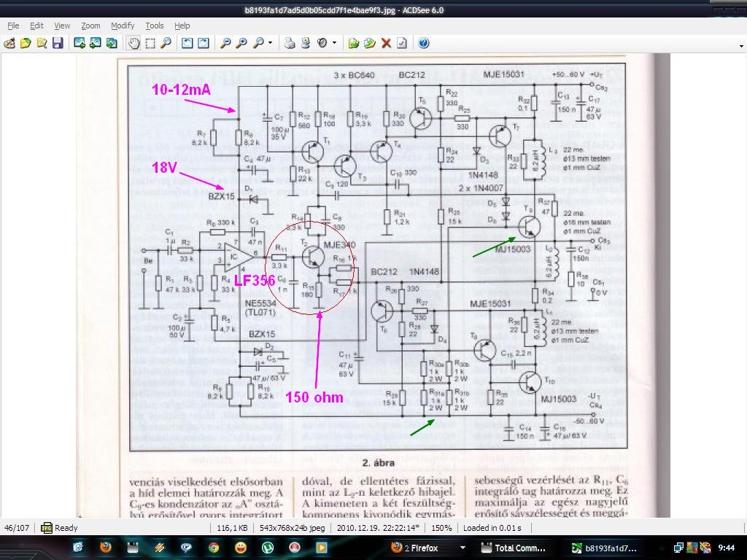The width and height of the screenshot is (747, 560).
Task: Select the hand scroll tool
Action: [x=134, y=43]
